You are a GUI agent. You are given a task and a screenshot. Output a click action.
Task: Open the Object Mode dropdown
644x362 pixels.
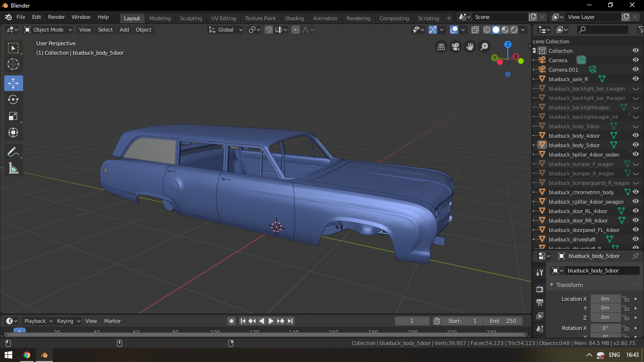[x=48, y=30]
